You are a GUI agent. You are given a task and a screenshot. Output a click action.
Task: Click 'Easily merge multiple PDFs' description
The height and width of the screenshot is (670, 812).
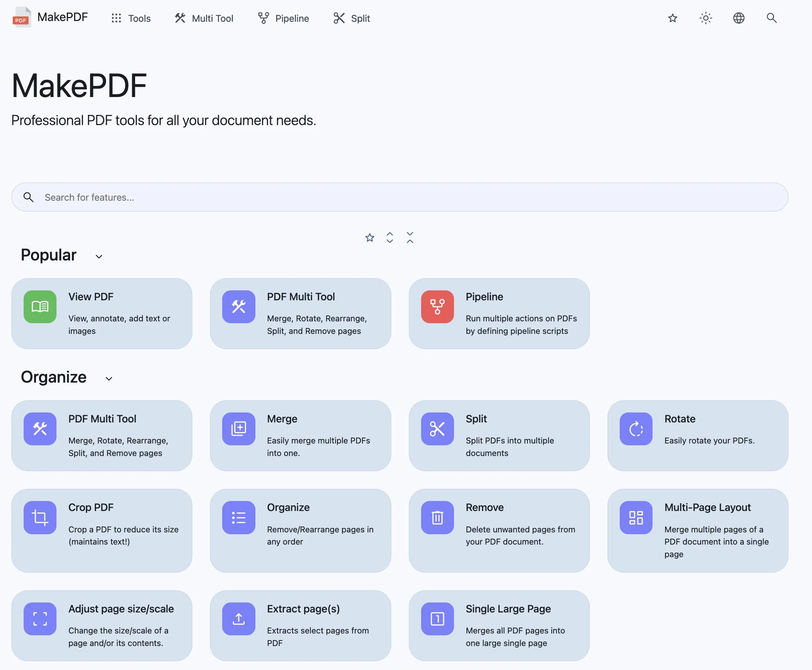point(318,446)
